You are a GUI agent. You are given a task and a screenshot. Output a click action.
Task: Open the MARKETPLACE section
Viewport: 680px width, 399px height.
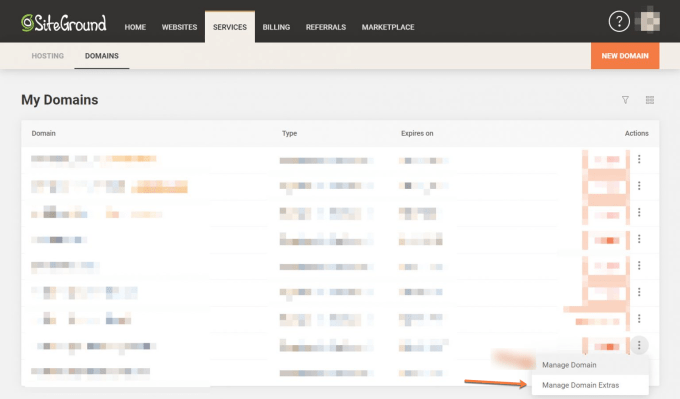388,27
